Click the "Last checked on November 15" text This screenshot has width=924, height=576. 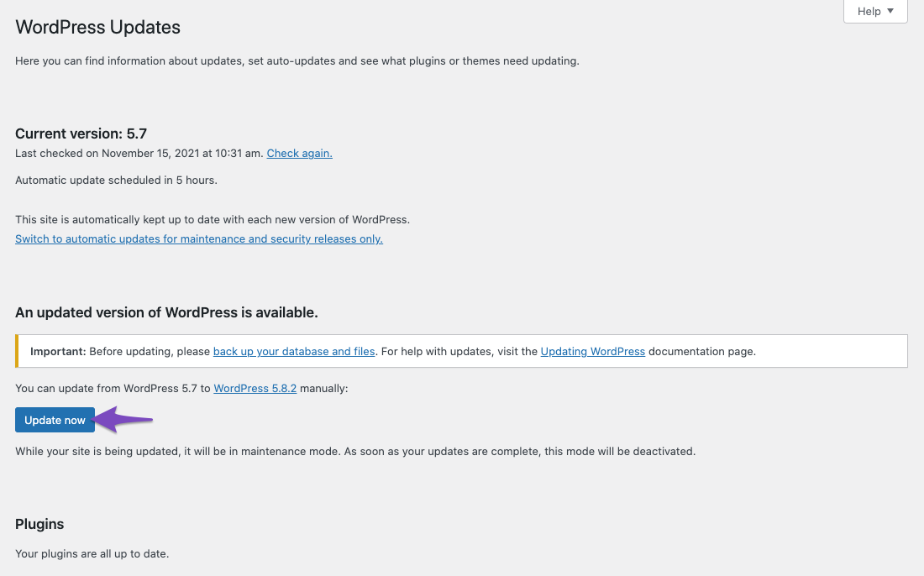139,153
